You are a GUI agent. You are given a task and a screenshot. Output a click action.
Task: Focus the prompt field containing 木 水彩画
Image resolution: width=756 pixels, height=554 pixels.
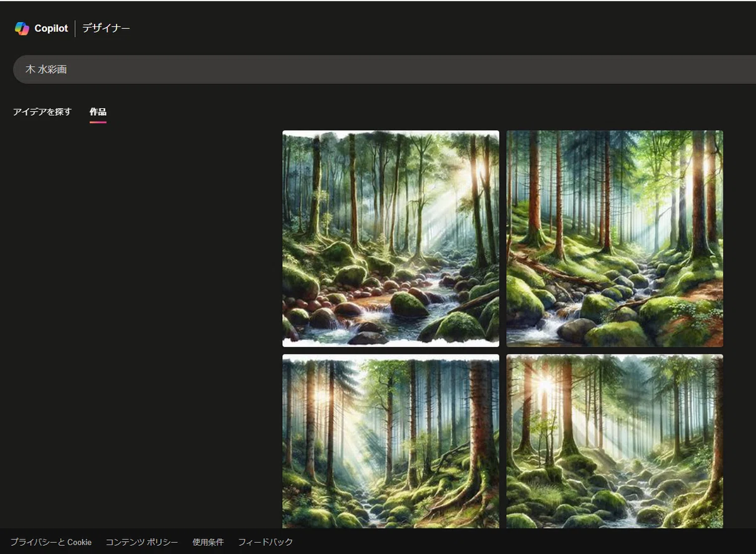click(384, 69)
